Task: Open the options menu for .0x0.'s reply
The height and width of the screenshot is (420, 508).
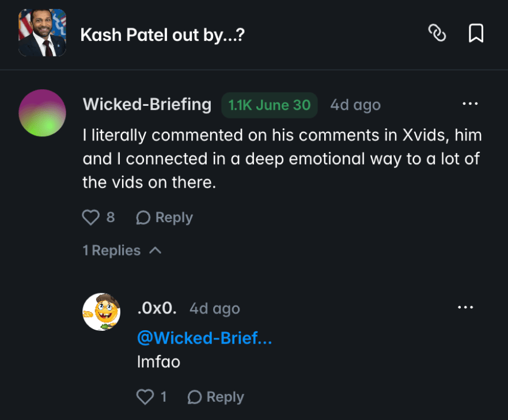Action: point(465,307)
